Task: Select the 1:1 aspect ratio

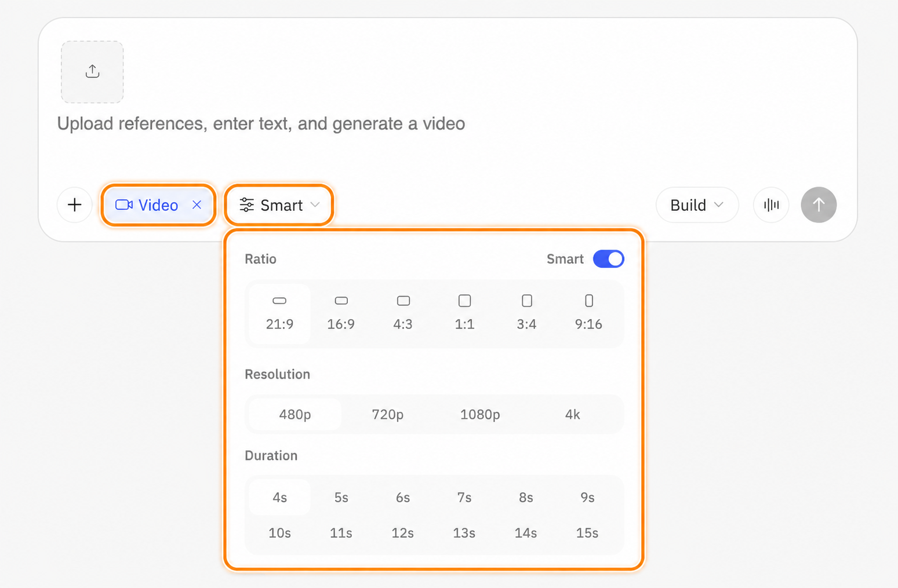Action: [464, 313]
